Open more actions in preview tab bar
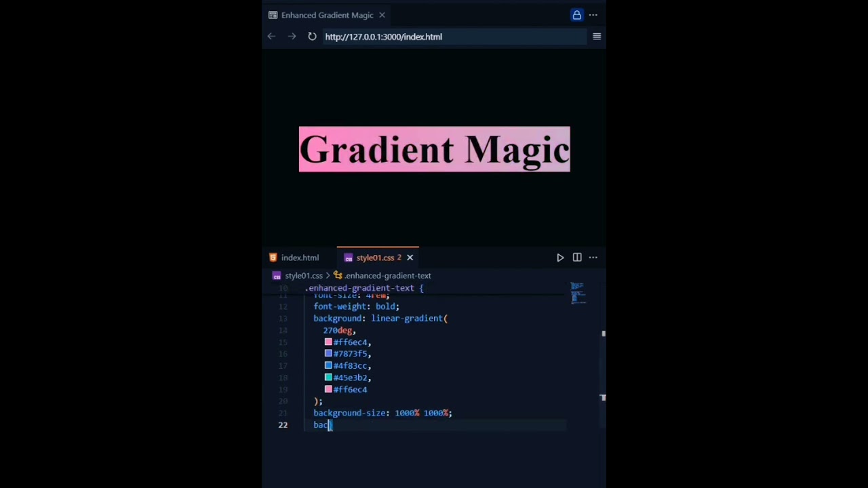The width and height of the screenshot is (868, 488). click(593, 15)
